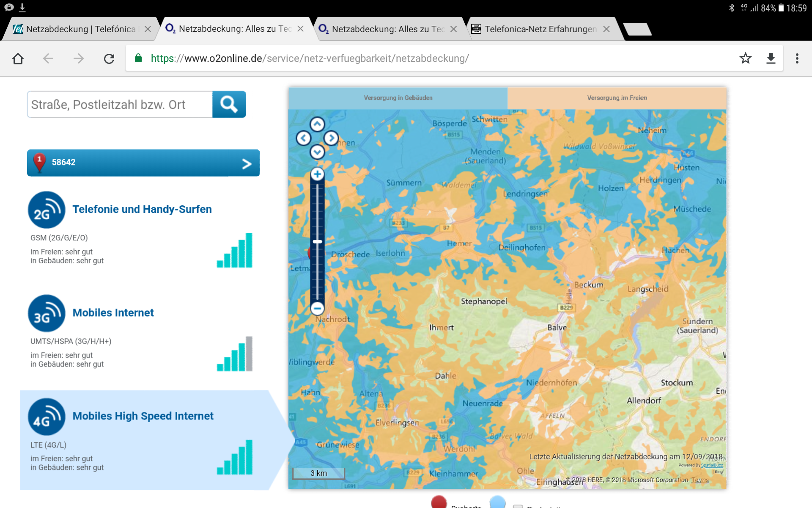Image resolution: width=812 pixels, height=508 pixels.
Task: Tap the battery indicator in status bar
Action: [781, 8]
